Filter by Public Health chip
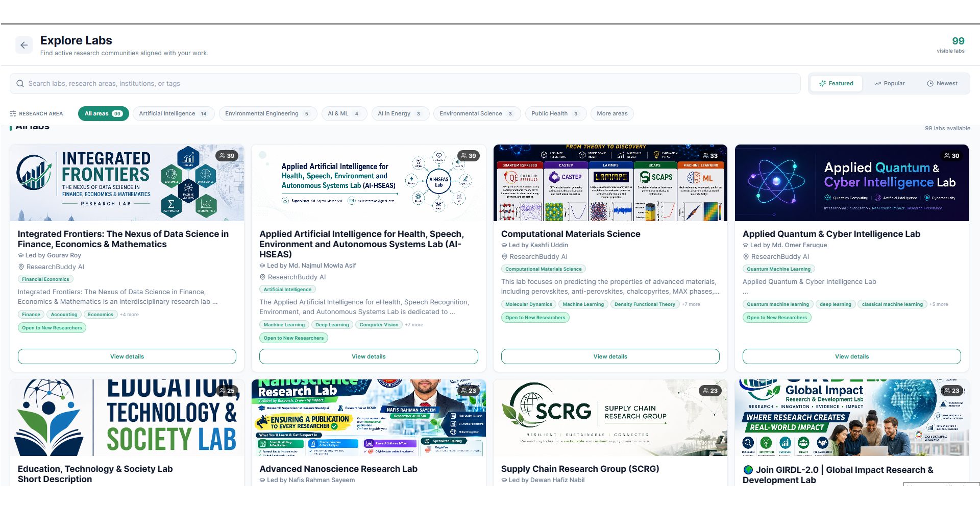This screenshot has width=980, height=526. click(x=555, y=114)
